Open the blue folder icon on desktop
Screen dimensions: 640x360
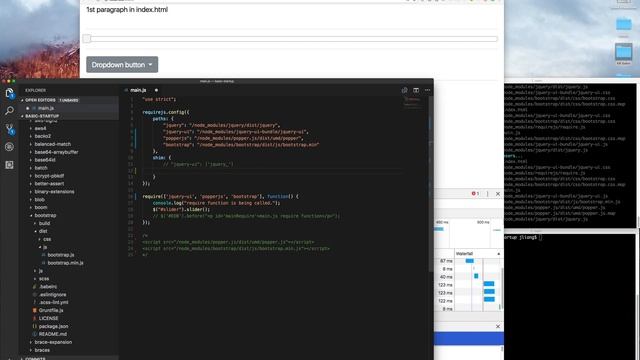(623, 24)
